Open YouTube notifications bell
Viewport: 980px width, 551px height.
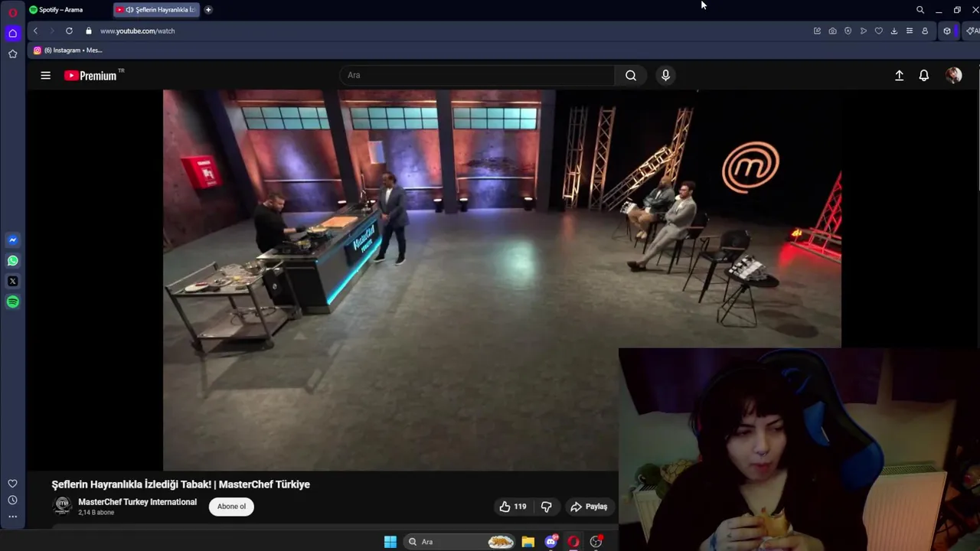click(x=924, y=75)
